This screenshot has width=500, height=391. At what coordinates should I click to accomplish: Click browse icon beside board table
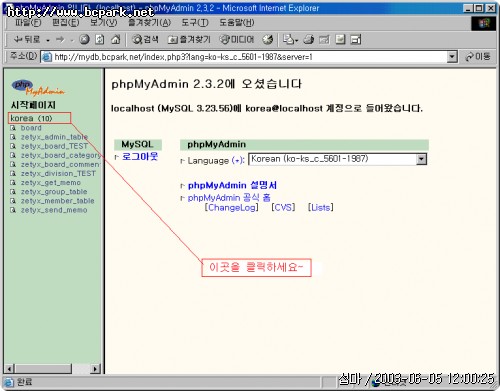(13, 128)
